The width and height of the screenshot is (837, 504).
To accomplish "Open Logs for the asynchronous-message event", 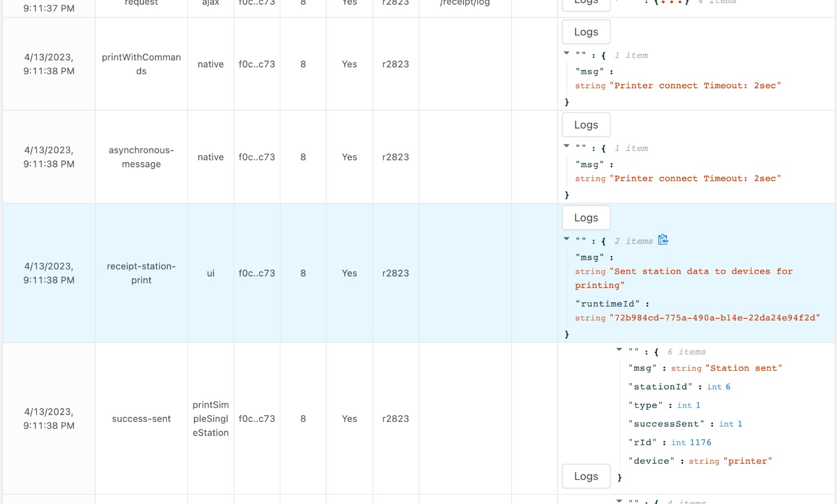I will (x=586, y=125).
